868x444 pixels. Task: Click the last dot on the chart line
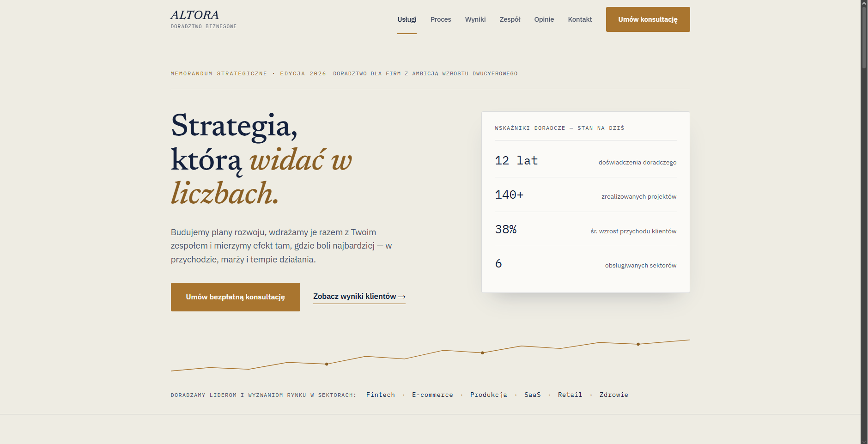[x=638, y=344]
